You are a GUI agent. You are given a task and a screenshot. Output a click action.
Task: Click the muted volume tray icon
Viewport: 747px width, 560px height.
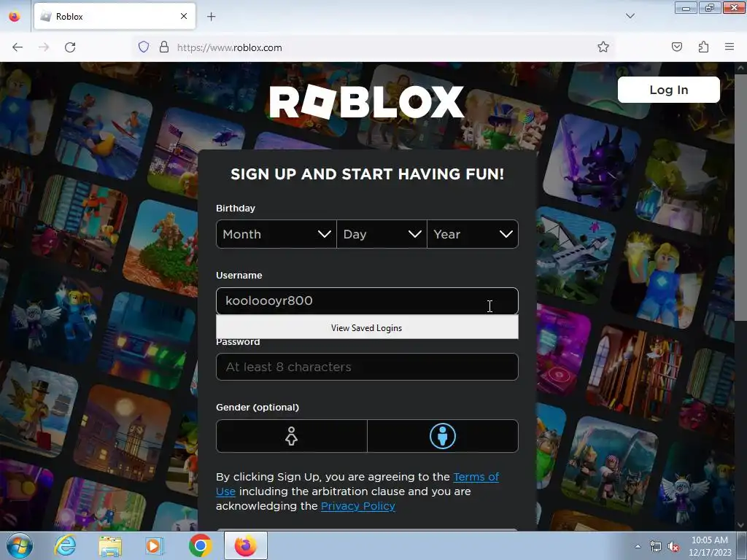click(673, 547)
